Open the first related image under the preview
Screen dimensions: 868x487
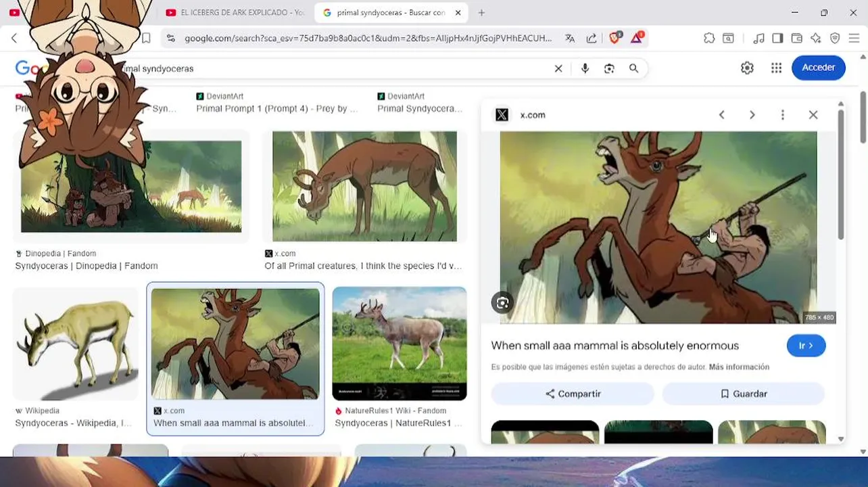click(x=545, y=432)
